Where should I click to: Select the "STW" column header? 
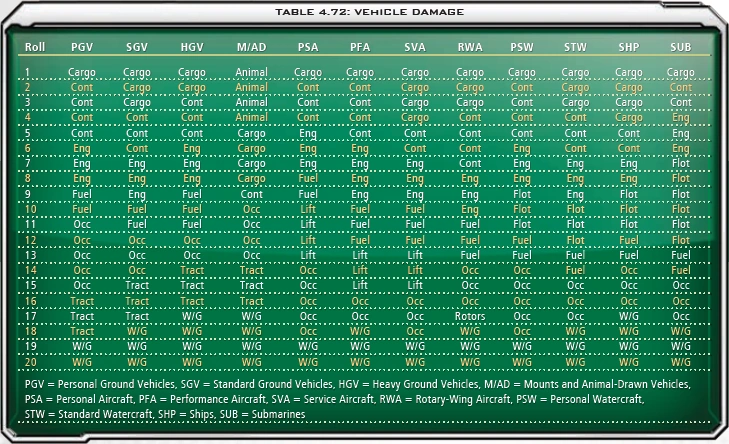(x=575, y=47)
